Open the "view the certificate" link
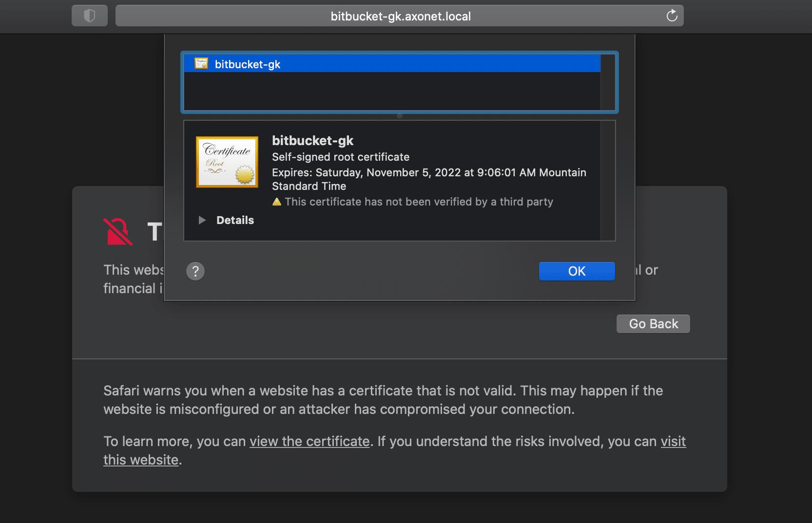 point(309,441)
